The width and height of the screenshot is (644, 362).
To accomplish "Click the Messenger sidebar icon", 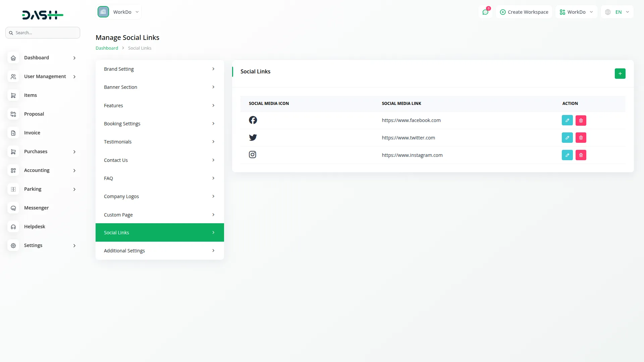I will [13, 208].
